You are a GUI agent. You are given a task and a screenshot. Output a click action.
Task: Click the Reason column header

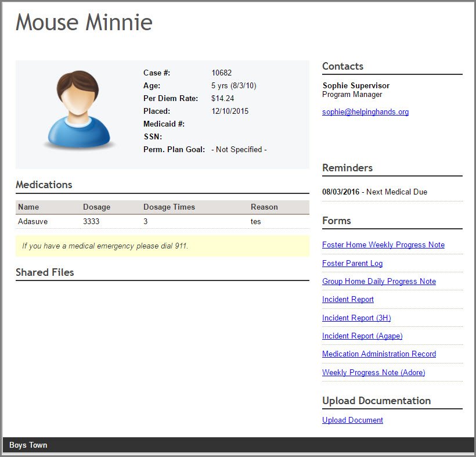pos(264,207)
